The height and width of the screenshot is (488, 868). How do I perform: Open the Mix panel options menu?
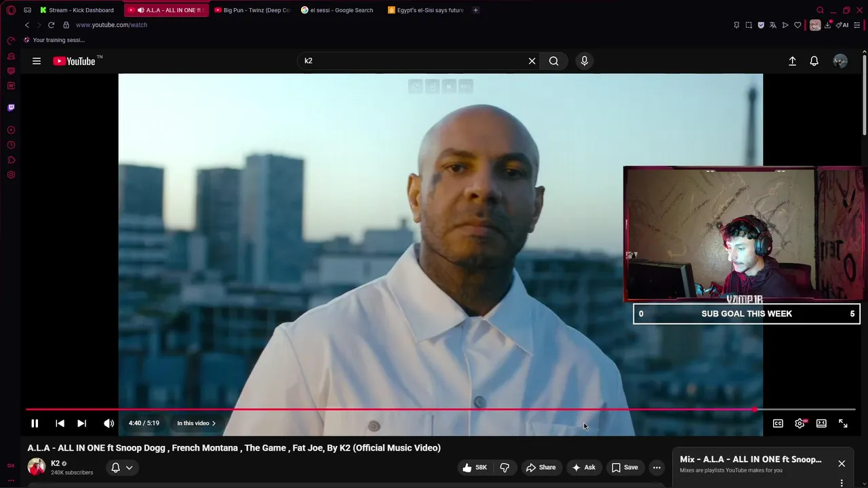842,483
